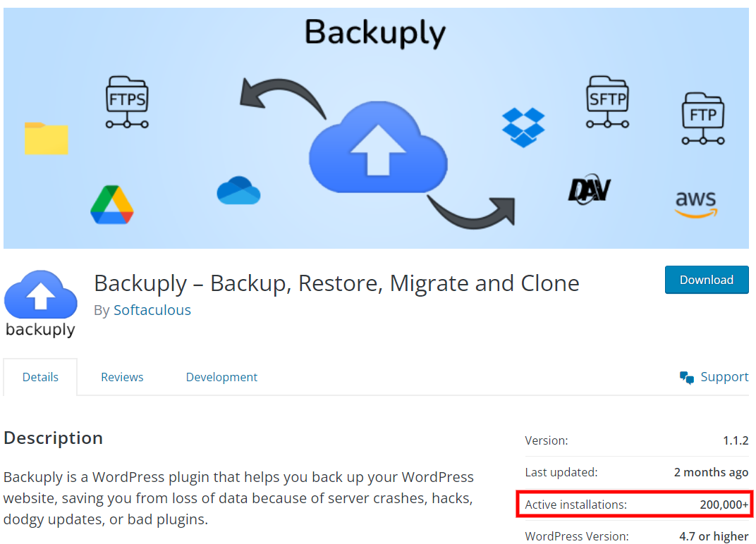Viewport: 756px width, 544px height.
Task: Click the Backuply plugin title heading
Action: 336,283
